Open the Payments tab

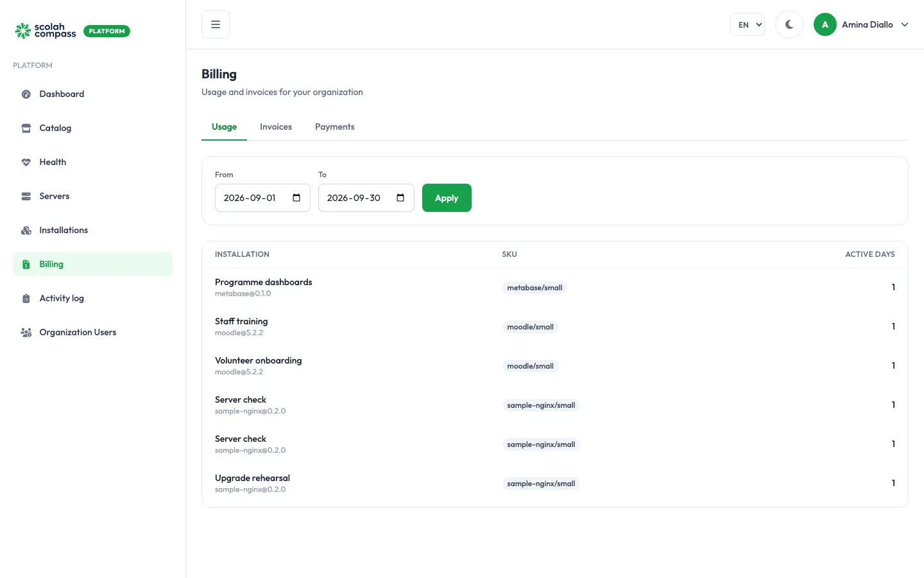335,127
